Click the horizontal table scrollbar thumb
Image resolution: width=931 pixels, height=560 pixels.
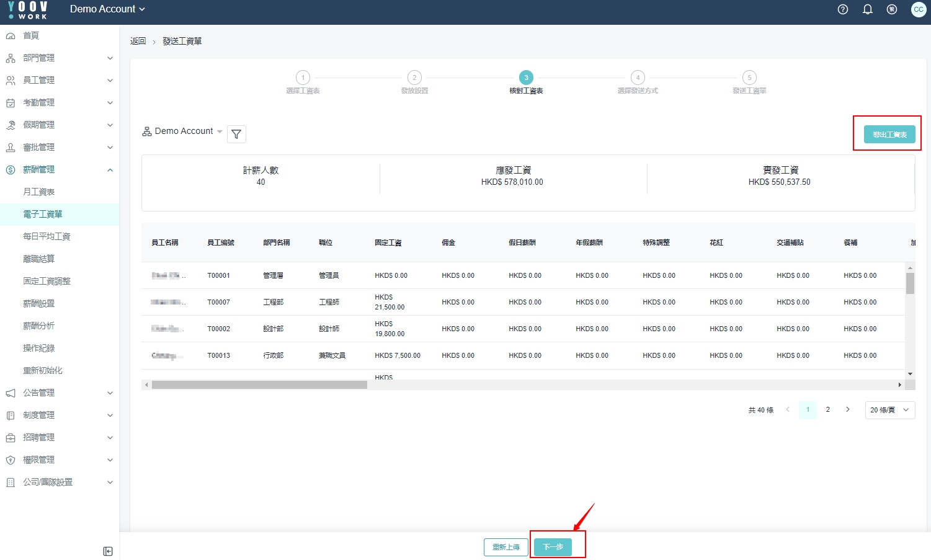259,385
